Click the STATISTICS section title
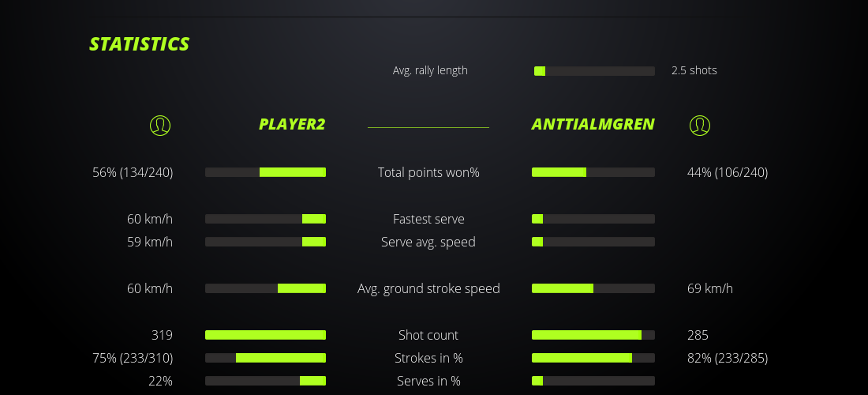The width and height of the screenshot is (868, 395). coord(140,43)
